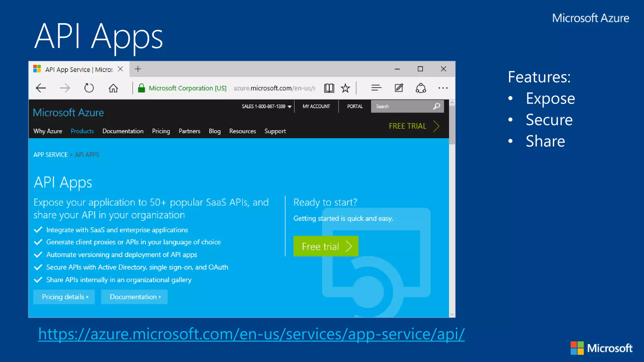Expand the SALES 1-800-867-1389 dropdown
This screenshot has height=362, width=644.
(x=267, y=106)
